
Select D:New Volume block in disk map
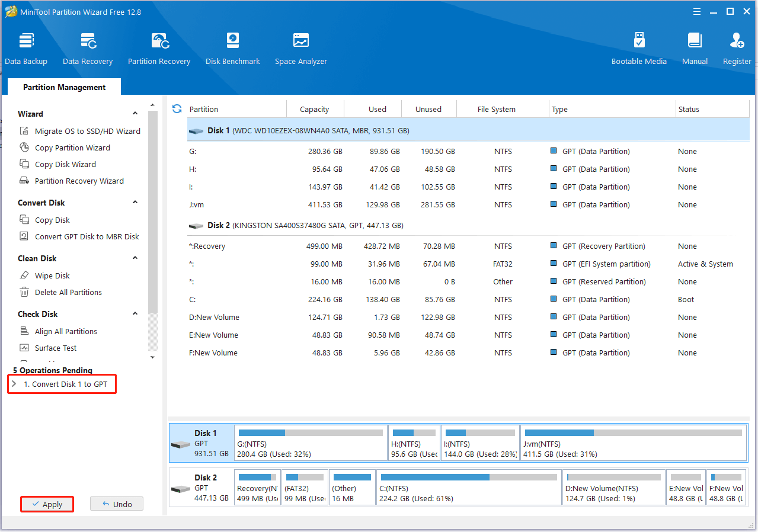[x=613, y=488]
